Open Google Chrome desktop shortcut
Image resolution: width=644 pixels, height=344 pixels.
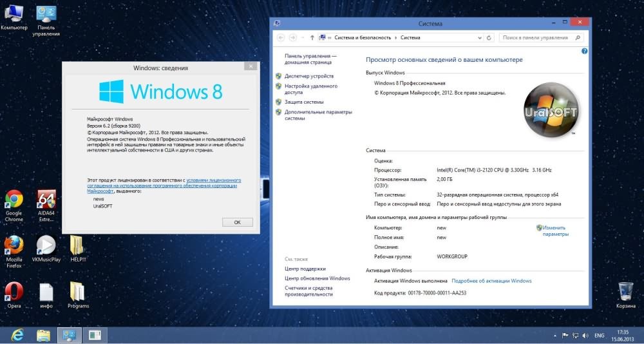14,200
